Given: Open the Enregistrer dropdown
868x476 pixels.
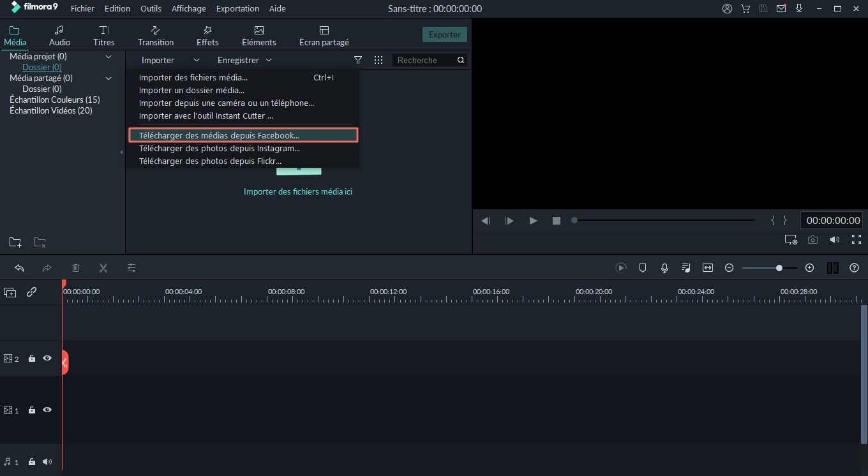Looking at the screenshot, I should (244, 60).
